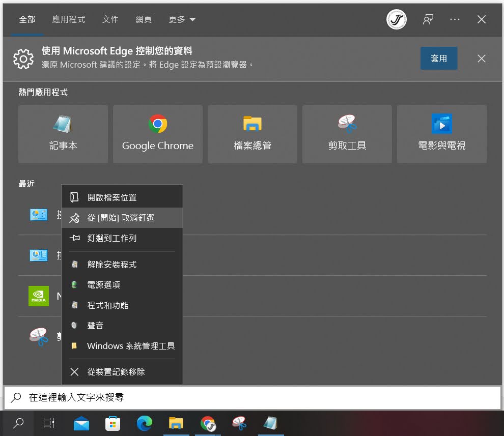The height and width of the screenshot is (436, 504).
Task: Dismiss the Microsoft Edge banner with its X
Action: coord(482,59)
